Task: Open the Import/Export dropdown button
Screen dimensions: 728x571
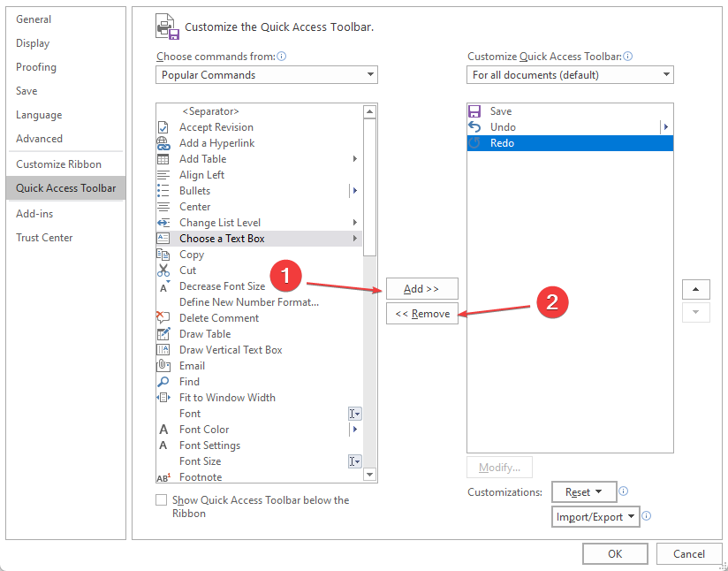Action: pos(595,517)
